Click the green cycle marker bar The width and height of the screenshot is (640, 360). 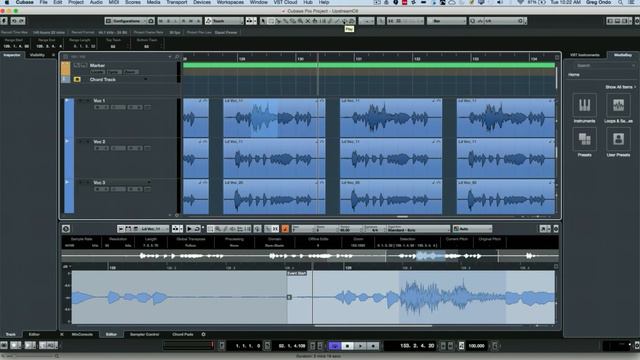pyautogui.click(x=369, y=65)
